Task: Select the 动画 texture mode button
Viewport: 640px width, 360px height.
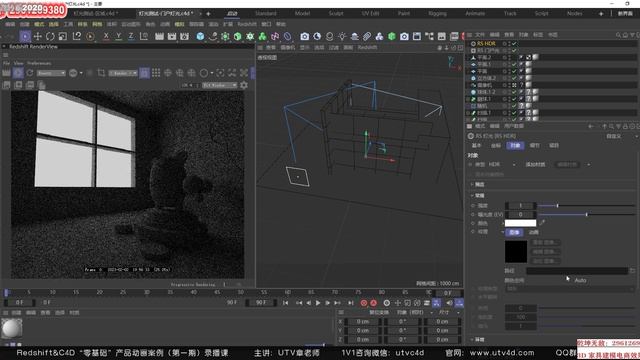Action: click(533, 232)
